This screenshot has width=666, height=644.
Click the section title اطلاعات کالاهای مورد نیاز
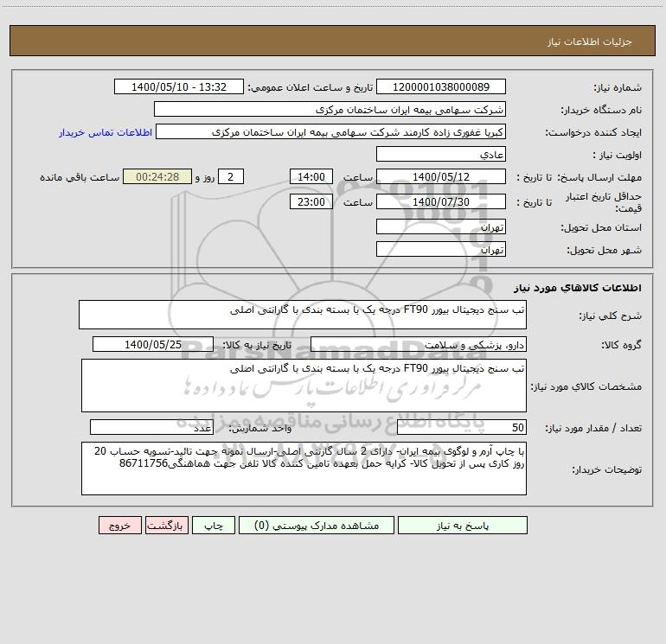[578, 288]
